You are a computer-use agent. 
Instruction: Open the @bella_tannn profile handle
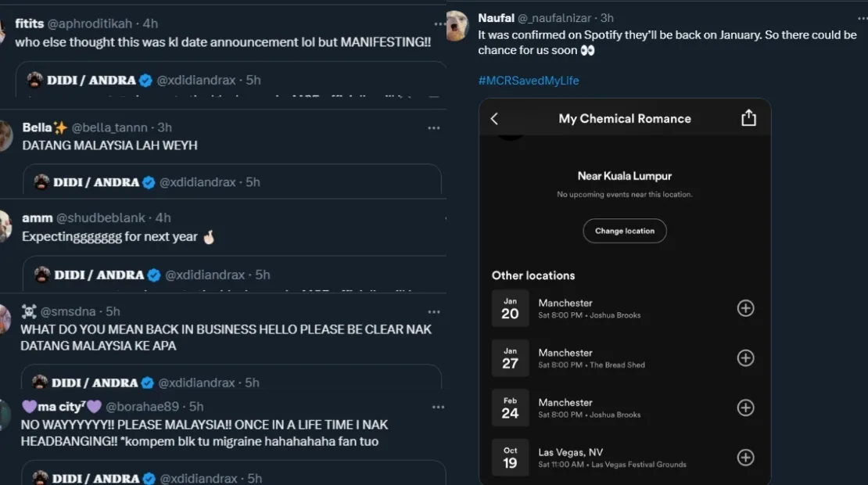(x=113, y=128)
